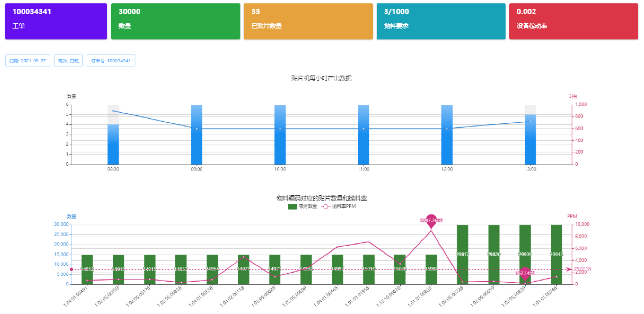Click the 节拍 line point above 13:00
This screenshot has width=644, height=314.
pos(530,121)
